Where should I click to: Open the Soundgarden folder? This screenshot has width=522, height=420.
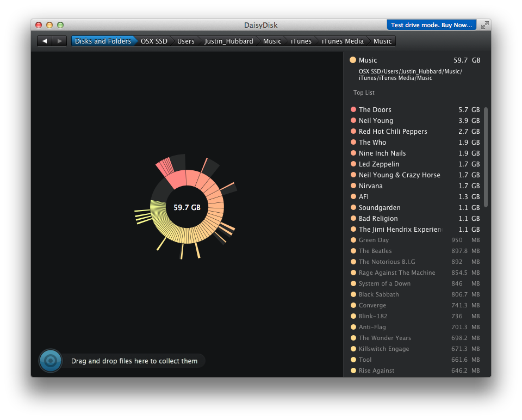(415, 207)
